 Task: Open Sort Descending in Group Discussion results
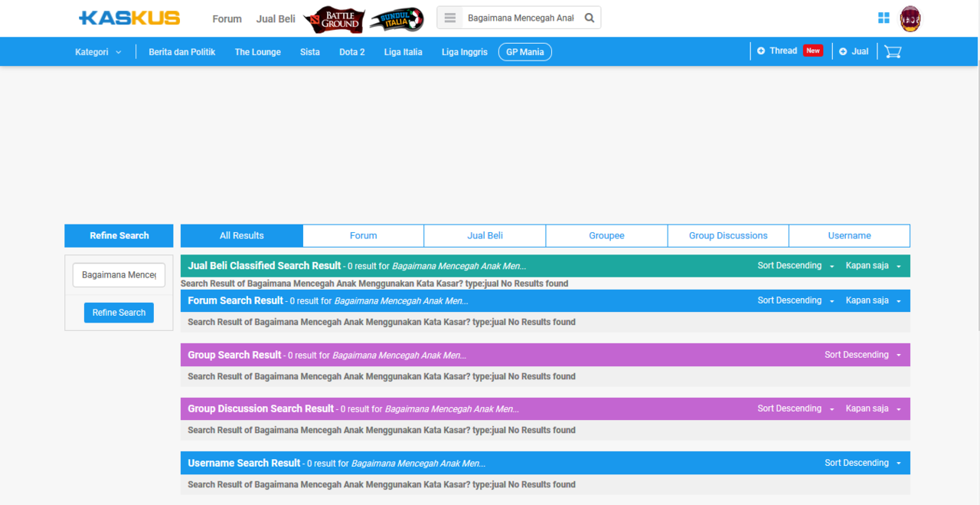(x=796, y=408)
